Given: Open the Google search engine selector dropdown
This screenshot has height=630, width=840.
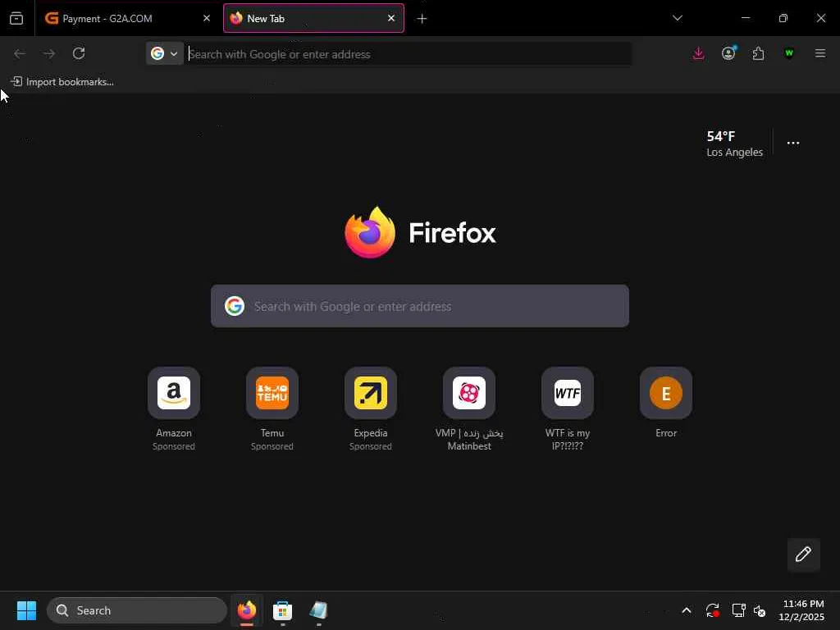Looking at the screenshot, I should (x=164, y=53).
